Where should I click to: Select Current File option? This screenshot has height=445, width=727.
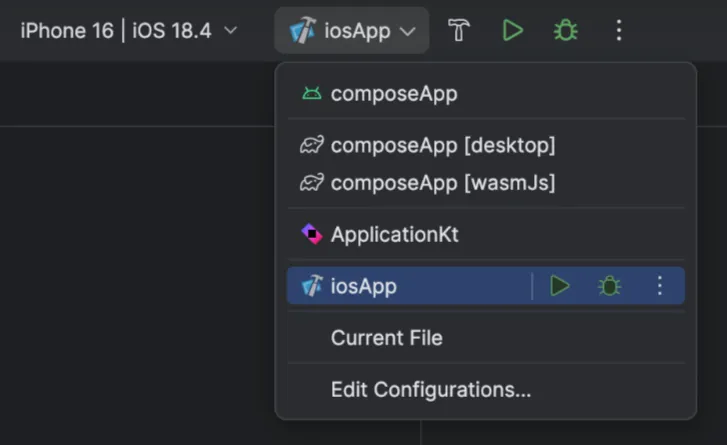pos(486,338)
